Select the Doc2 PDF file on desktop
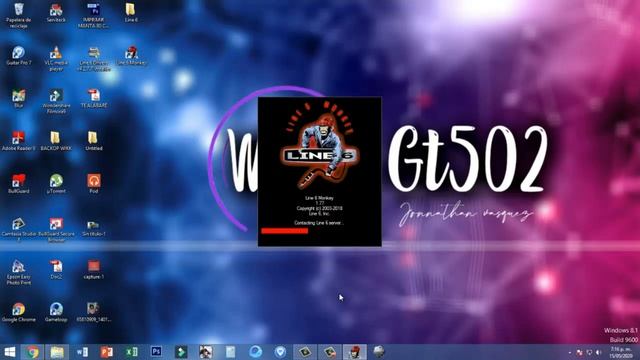The width and height of the screenshot is (640, 360). click(56, 269)
